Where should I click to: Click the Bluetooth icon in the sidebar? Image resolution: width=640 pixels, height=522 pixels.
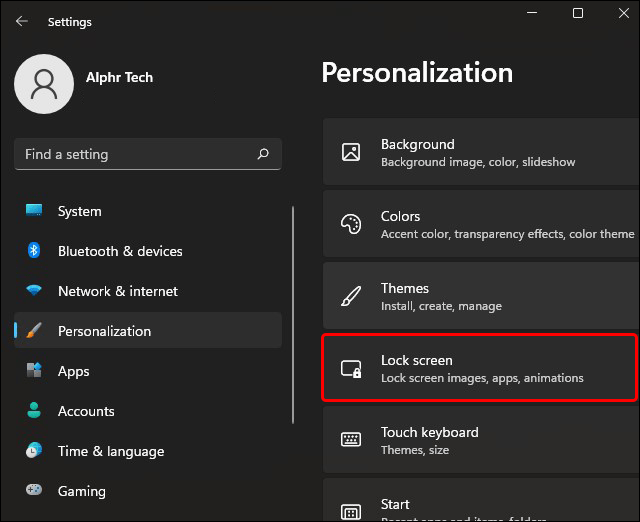pos(34,251)
